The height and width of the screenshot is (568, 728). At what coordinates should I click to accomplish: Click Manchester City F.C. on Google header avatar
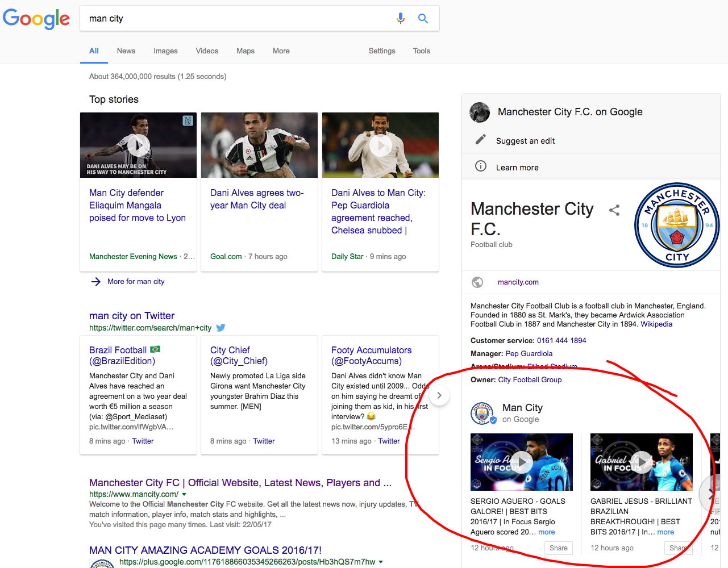tap(480, 112)
